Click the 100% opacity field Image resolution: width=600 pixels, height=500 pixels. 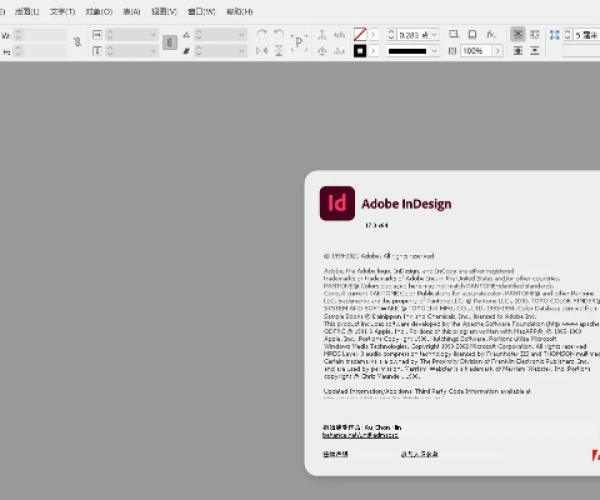coord(476,50)
